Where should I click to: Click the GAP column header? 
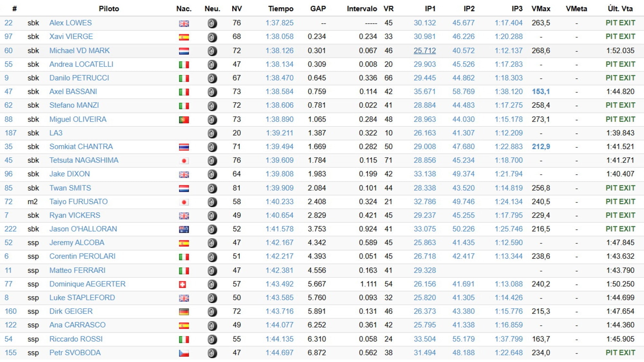(318, 9)
